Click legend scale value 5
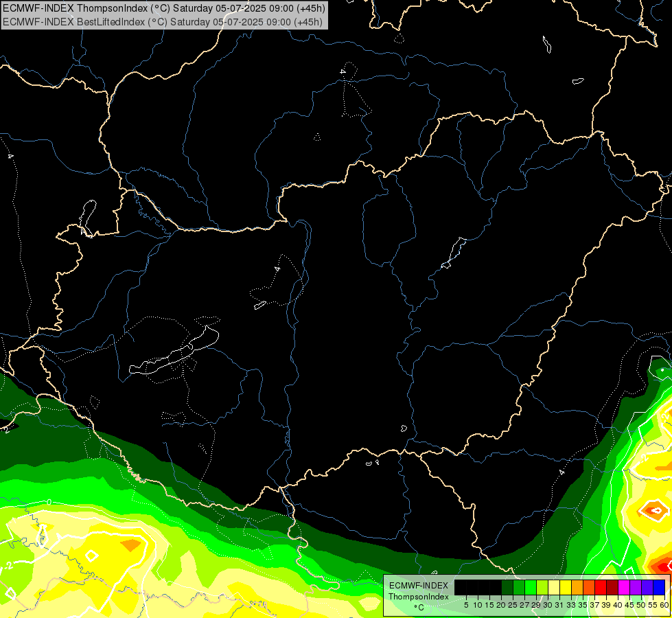The height and width of the screenshot is (618, 672). coord(466,605)
